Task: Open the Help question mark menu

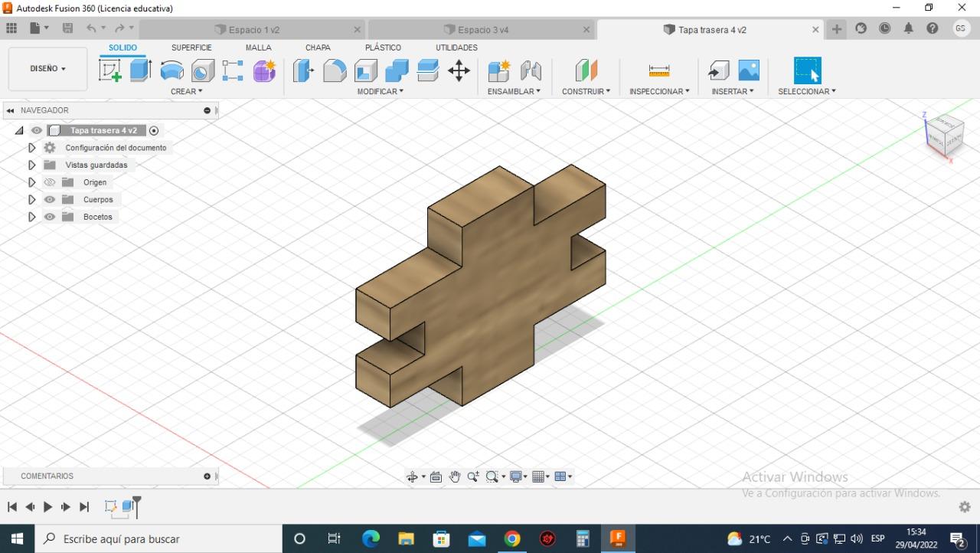Action: click(x=932, y=29)
